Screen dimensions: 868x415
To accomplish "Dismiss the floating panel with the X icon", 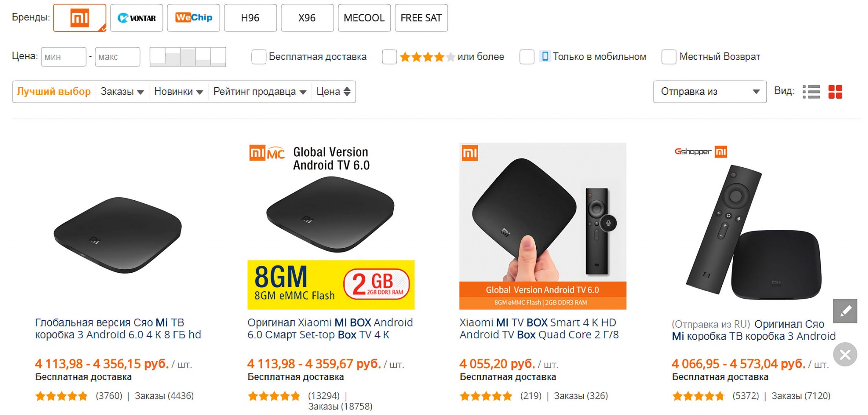I will 845,354.
